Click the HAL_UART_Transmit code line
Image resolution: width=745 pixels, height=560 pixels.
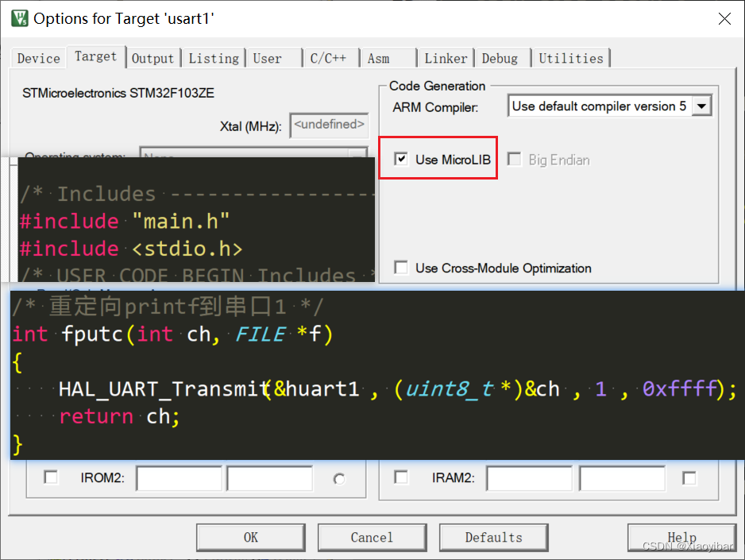[x=397, y=389]
